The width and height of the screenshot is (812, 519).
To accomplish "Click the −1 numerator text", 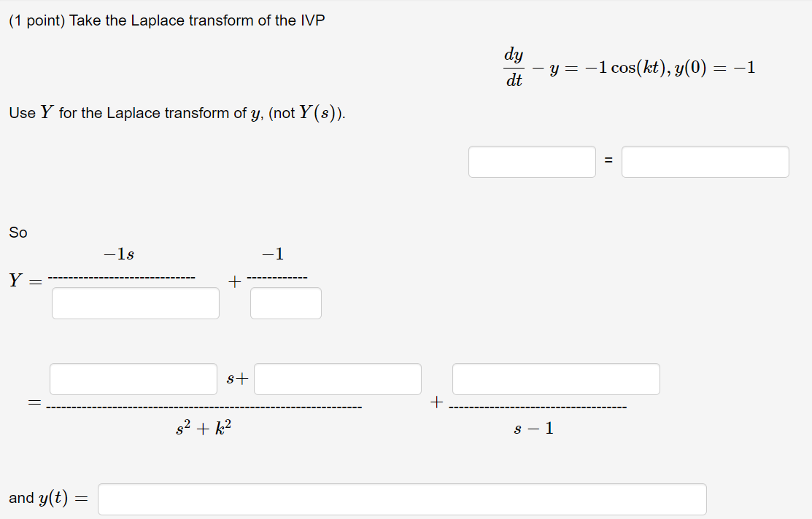I will [270, 254].
